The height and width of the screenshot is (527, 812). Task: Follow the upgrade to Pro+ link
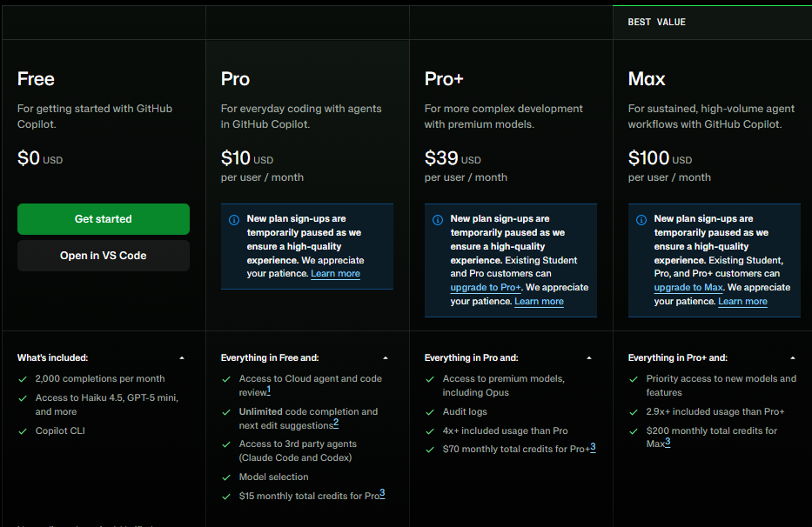pos(486,287)
